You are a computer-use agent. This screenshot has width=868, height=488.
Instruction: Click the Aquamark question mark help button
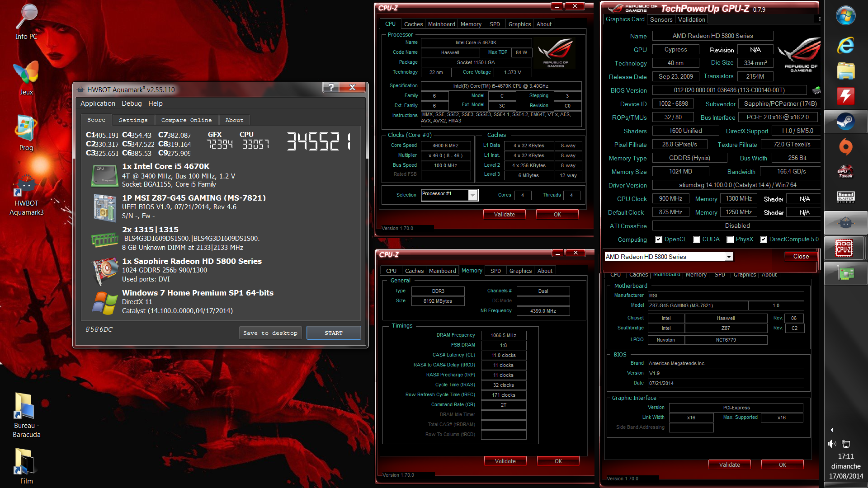331,87
